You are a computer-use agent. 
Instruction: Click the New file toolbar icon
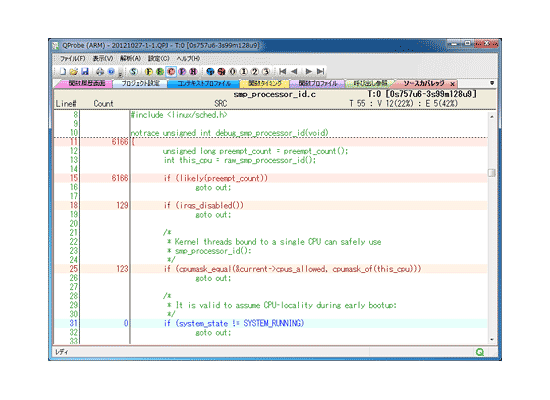pyautogui.click(x=62, y=72)
